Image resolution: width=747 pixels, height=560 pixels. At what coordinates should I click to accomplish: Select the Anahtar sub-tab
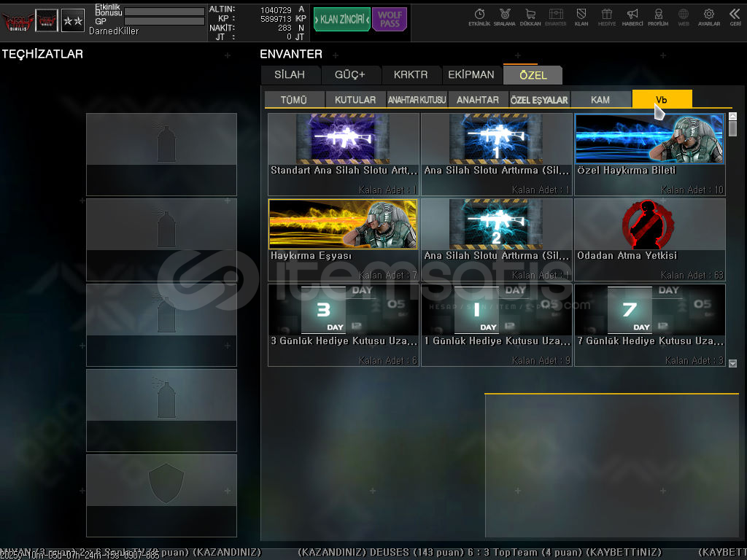(478, 100)
